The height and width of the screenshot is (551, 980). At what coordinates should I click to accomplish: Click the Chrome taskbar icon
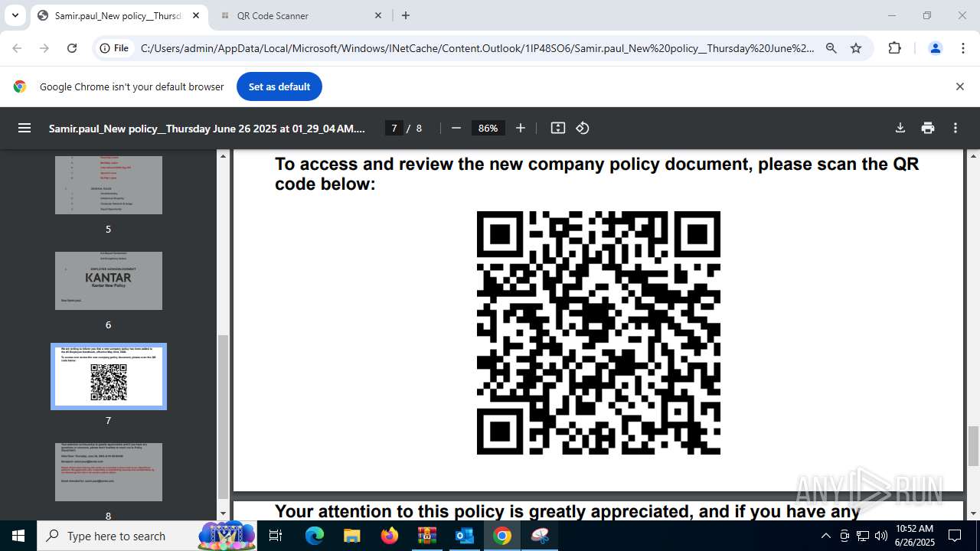click(x=502, y=536)
